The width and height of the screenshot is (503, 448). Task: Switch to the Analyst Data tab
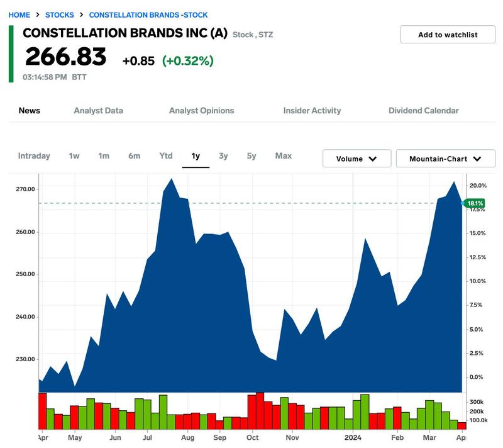[99, 110]
